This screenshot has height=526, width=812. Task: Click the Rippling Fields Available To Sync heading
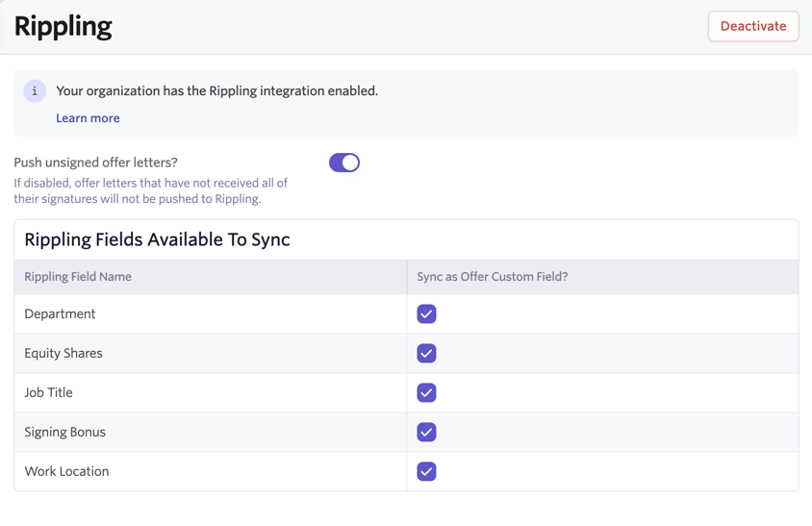157,239
